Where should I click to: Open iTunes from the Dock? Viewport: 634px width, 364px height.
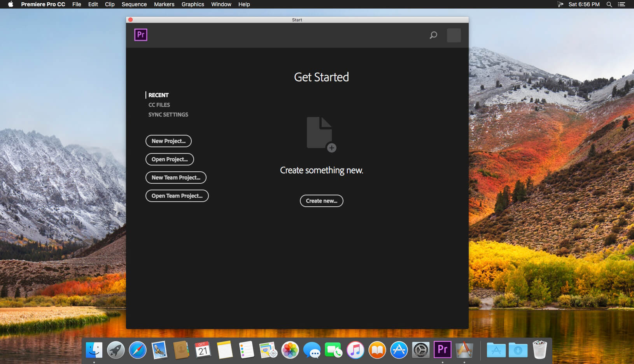(356, 350)
